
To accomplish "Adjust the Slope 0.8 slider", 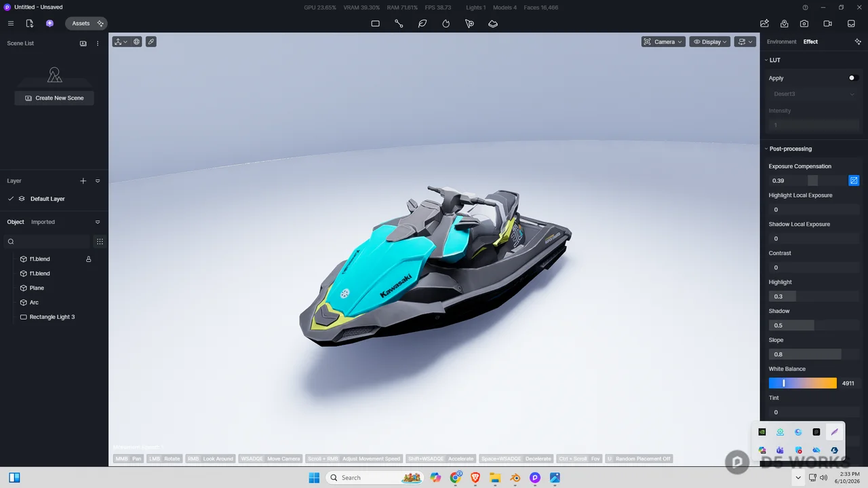I will click(814, 354).
